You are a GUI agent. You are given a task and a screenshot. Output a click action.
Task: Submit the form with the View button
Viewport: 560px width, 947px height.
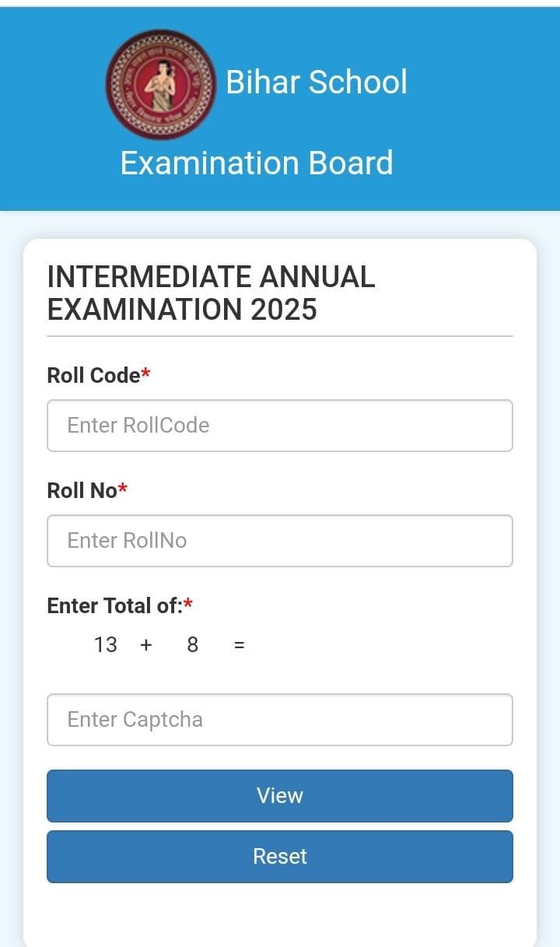tap(280, 796)
